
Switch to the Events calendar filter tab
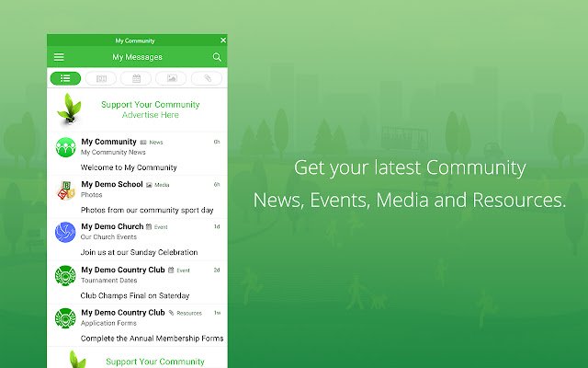(136, 78)
